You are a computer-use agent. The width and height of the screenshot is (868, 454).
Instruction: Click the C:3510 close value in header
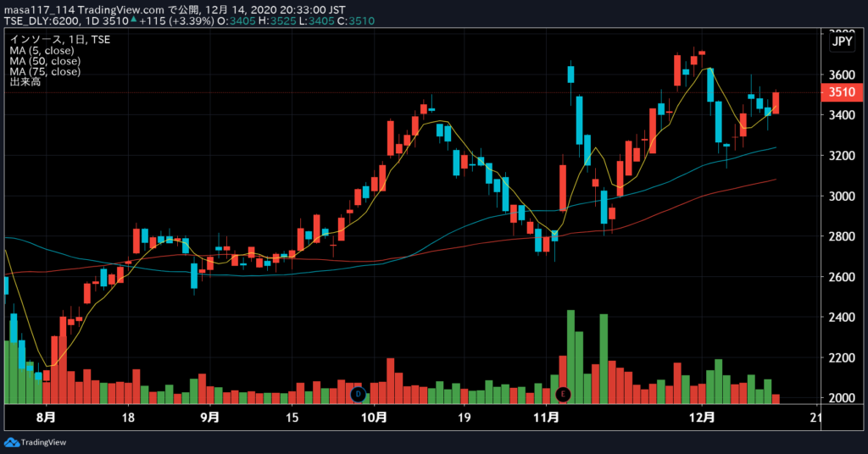(x=356, y=21)
